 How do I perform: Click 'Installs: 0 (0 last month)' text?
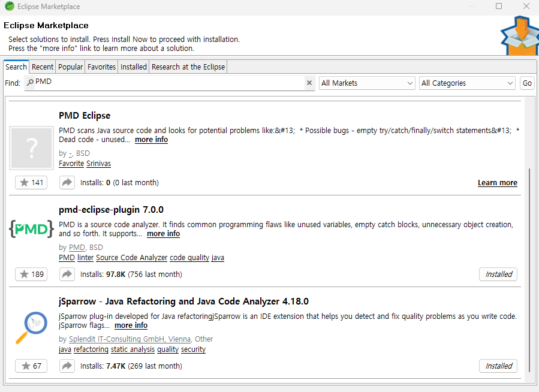pyautogui.click(x=120, y=182)
